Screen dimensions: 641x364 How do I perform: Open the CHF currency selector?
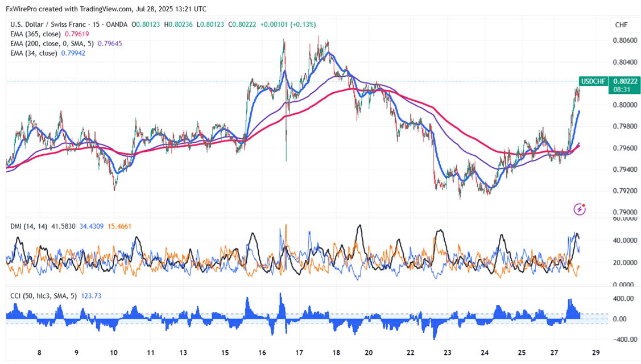coord(620,25)
